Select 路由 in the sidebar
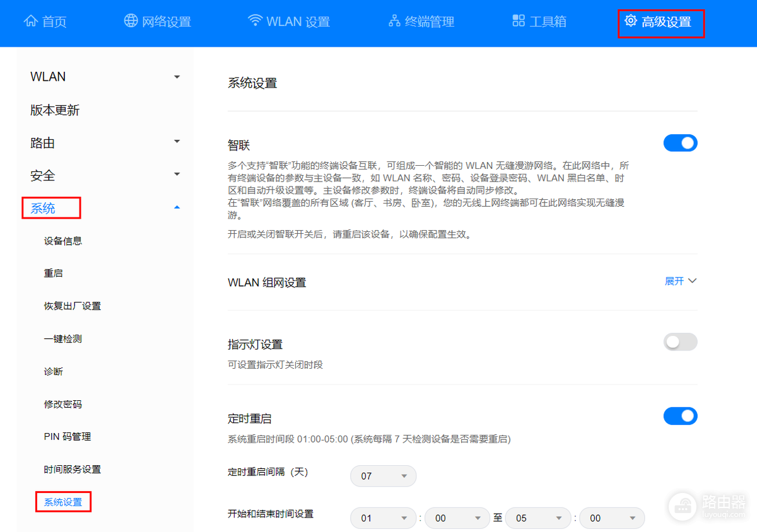This screenshot has width=757, height=532. [x=42, y=143]
